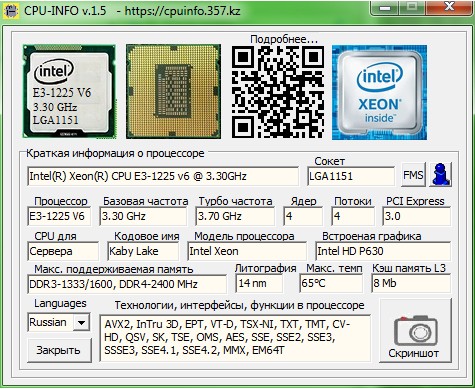
Task: Click the Intel E3-1225 V6 processor front image
Action: pos(69,91)
